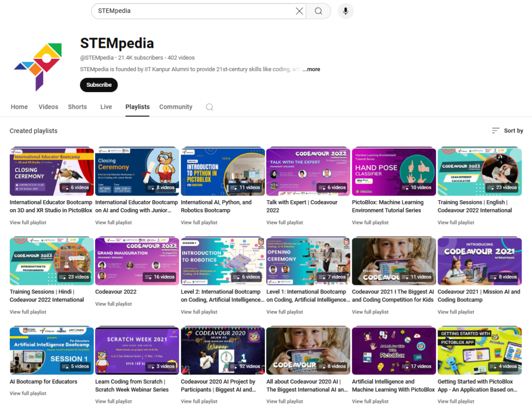This screenshot has width=532, height=404.
Task: Open the Talk with the Expert thumbnail
Action: 308,172
